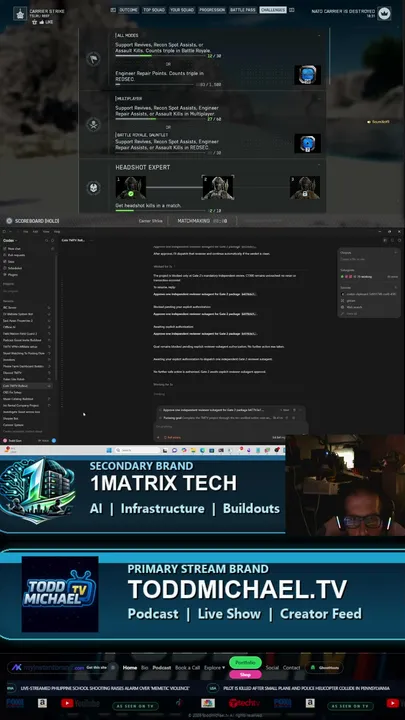Select locked Headshot Expert tier 3 thumbnail

304,187
